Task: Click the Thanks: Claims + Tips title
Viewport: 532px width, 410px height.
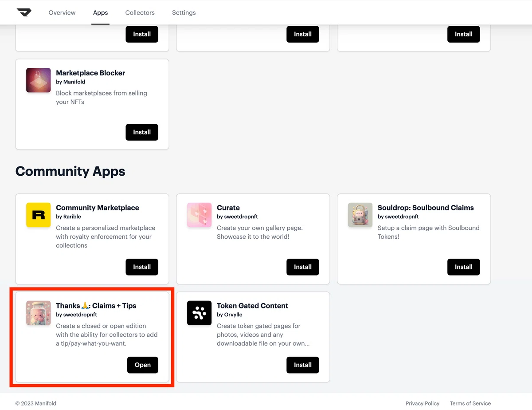Action: click(96, 306)
